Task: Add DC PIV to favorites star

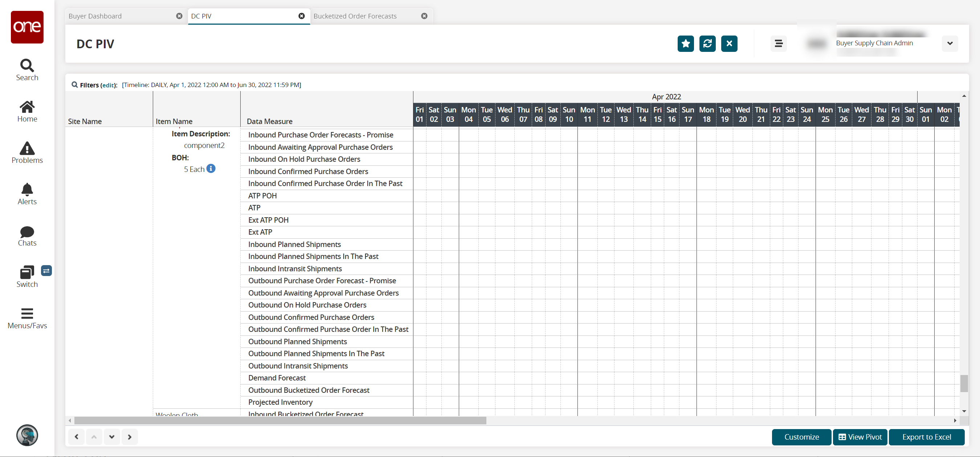Action: [x=685, y=44]
